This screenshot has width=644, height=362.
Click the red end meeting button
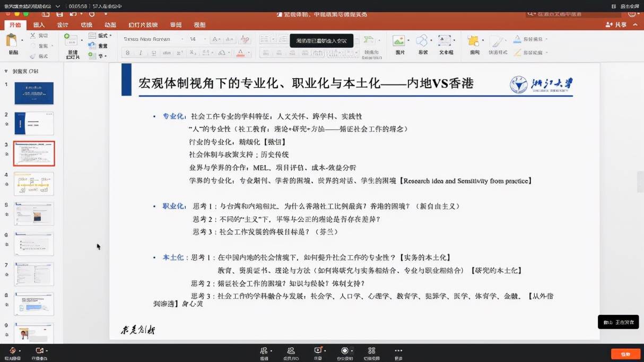pyautogui.click(x=625, y=354)
